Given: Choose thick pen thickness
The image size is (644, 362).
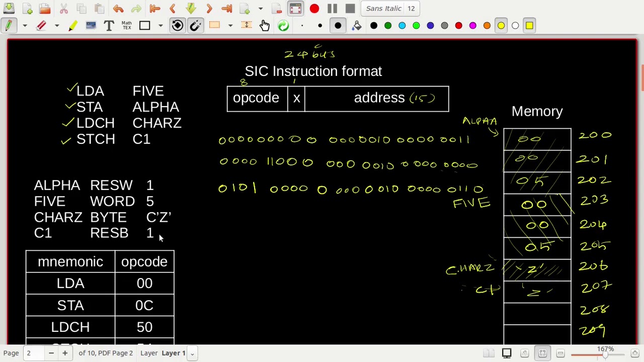Looking at the screenshot, I should (x=338, y=26).
